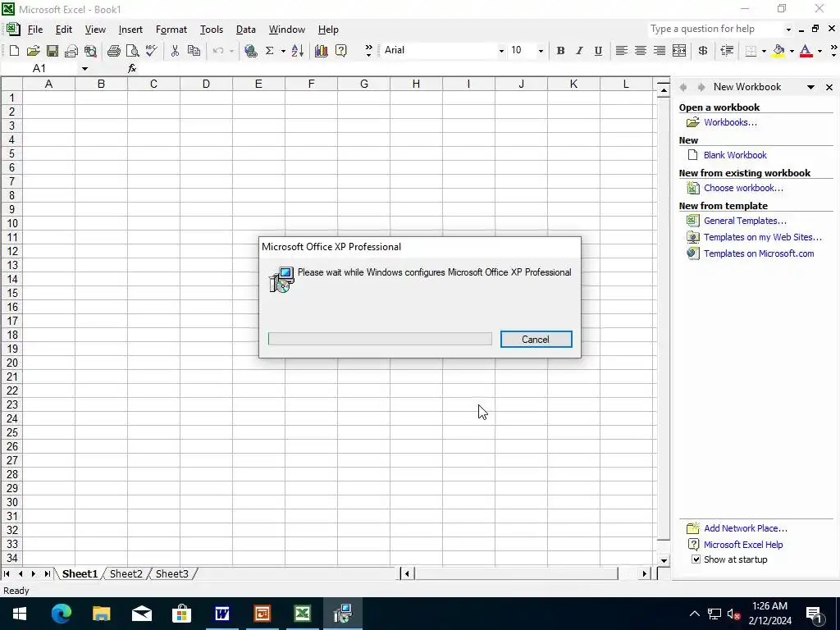
Task: Click the Insert Hyperlink globe icon
Action: [x=250, y=51]
